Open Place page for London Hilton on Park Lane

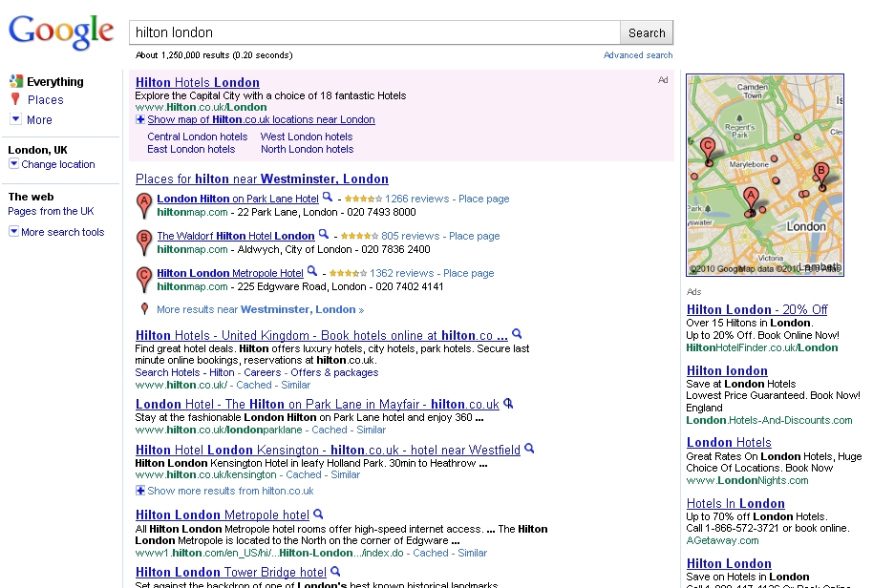[x=484, y=199]
